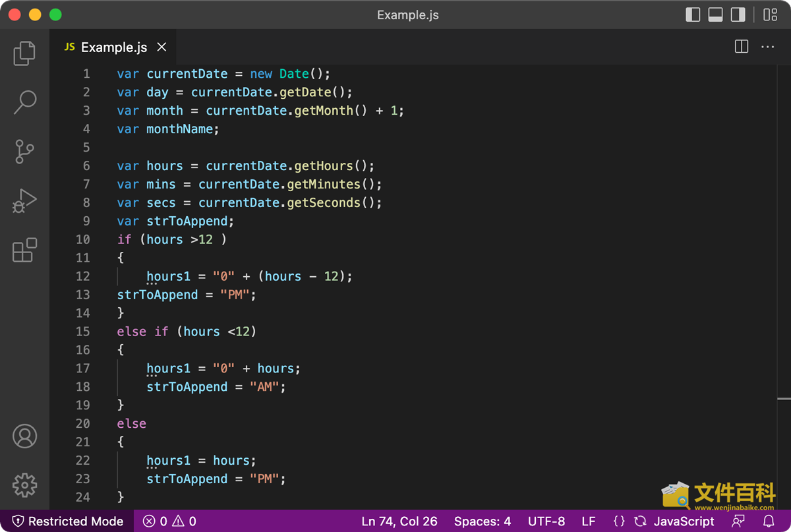
Task: Split the editor to the right
Action: [x=742, y=47]
